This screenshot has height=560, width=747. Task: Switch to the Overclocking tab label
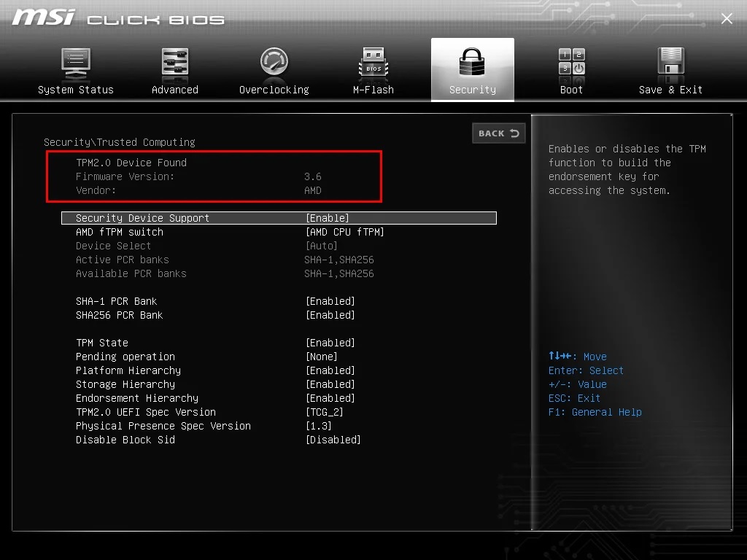click(274, 90)
